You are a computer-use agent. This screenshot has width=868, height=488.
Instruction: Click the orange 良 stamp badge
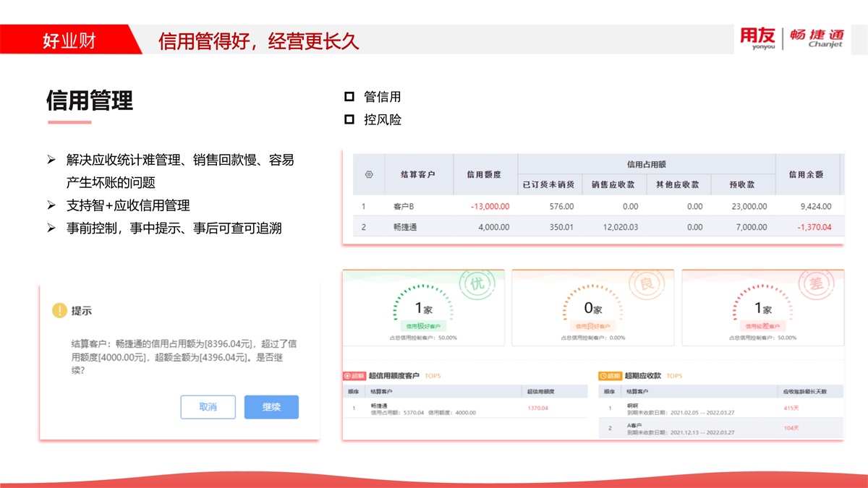pyautogui.click(x=647, y=283)
